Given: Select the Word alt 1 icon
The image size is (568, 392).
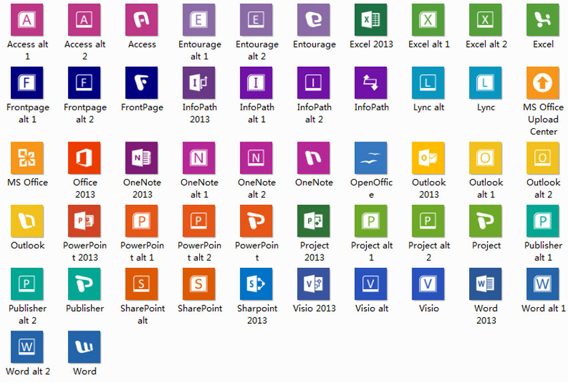Looking at the screenshot, I should point(543,284).
